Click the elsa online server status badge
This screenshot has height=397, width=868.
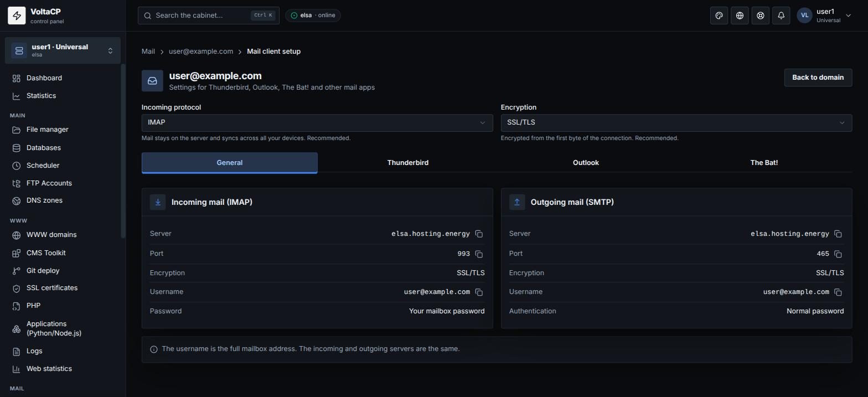click(x=313, y=16)
